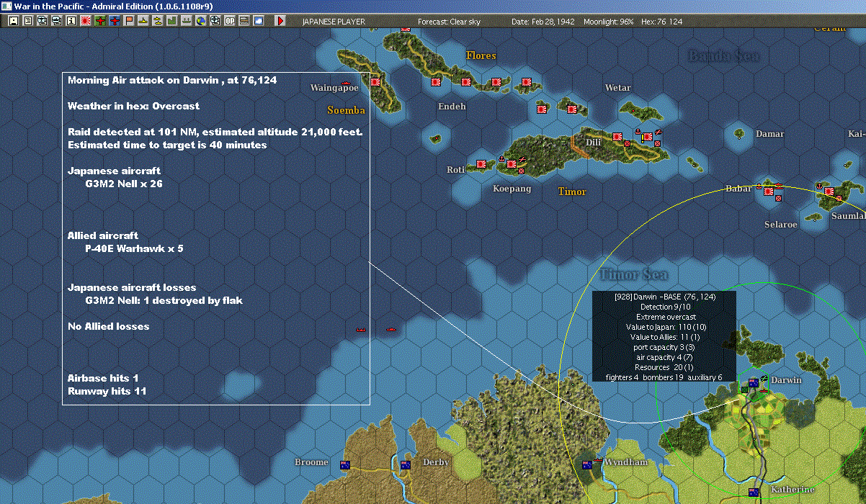Select red plane on green background icon
The width and height of the screenshot is (866, 504).
click(x=100, y=21)
